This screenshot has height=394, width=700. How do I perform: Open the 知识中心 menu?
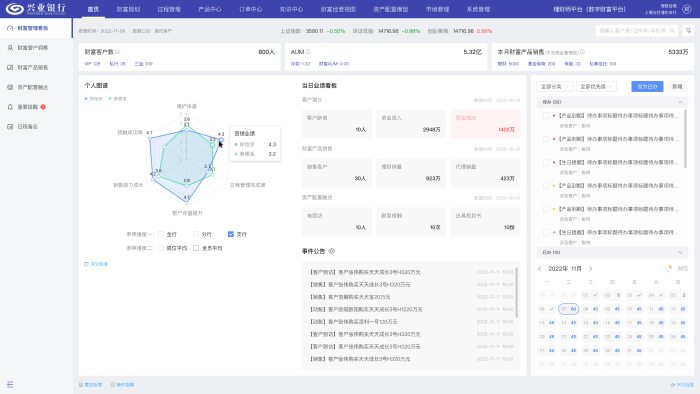291,9
